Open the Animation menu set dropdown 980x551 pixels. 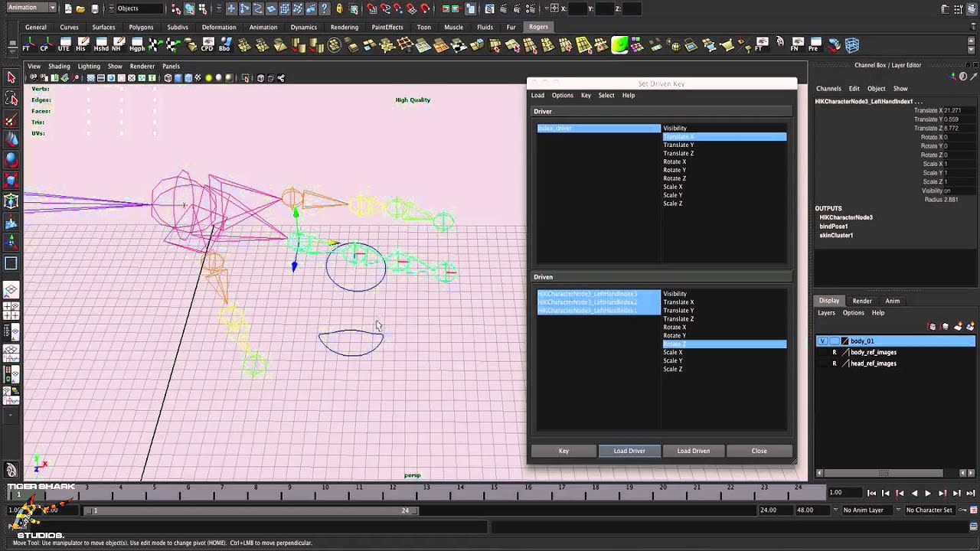tap(31, 8)
